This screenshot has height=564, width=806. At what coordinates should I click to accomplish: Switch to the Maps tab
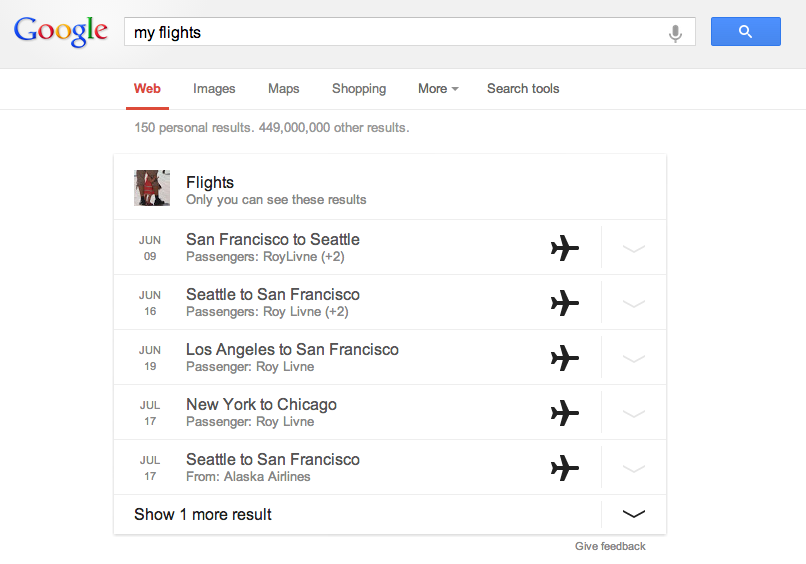pos(283,89)
